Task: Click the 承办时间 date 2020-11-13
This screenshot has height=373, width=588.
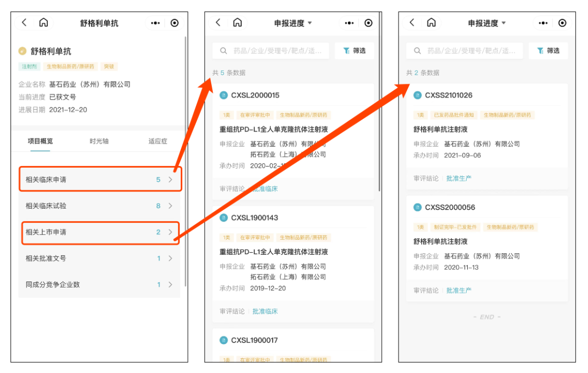Action: click(461, 267)
